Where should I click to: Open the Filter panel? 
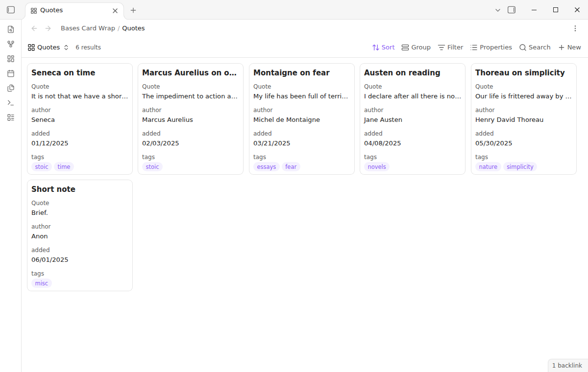coord(450,47)
